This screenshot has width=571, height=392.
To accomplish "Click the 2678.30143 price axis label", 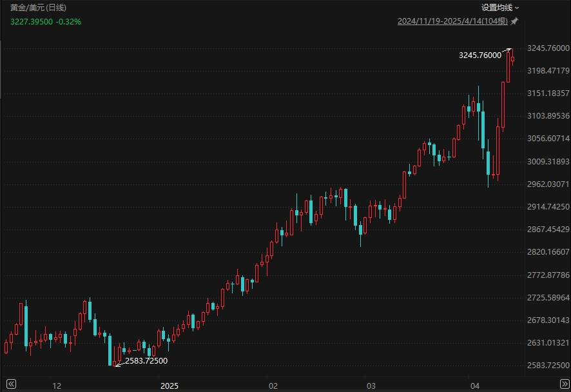I will pos(548,320).
